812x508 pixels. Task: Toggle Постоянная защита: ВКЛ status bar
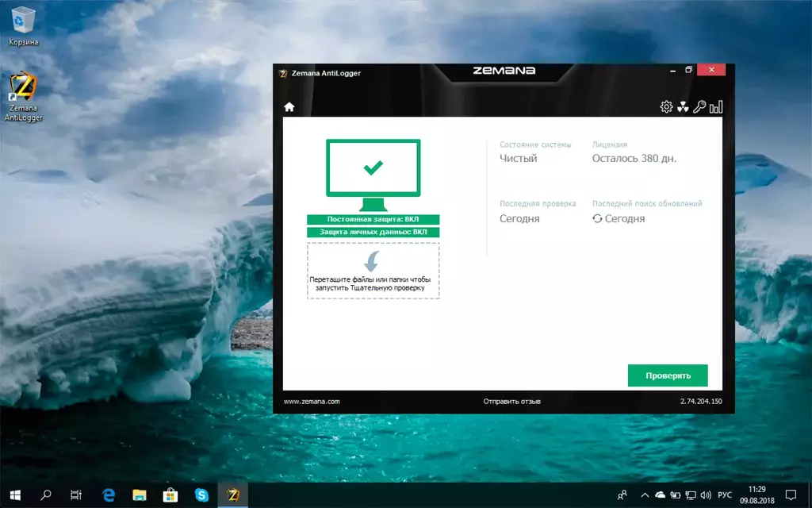(x=373, y=219)
